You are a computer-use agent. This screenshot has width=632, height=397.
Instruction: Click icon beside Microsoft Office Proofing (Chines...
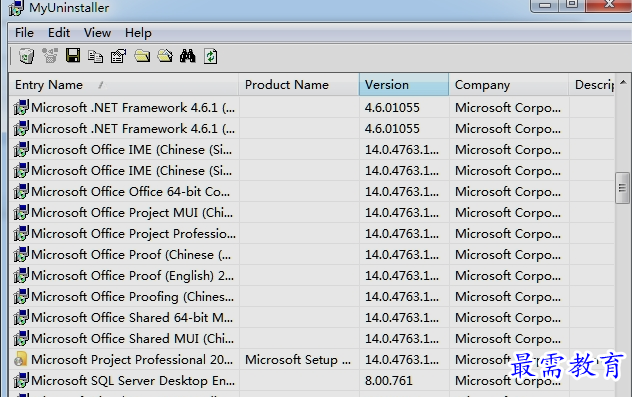point(21,296)
